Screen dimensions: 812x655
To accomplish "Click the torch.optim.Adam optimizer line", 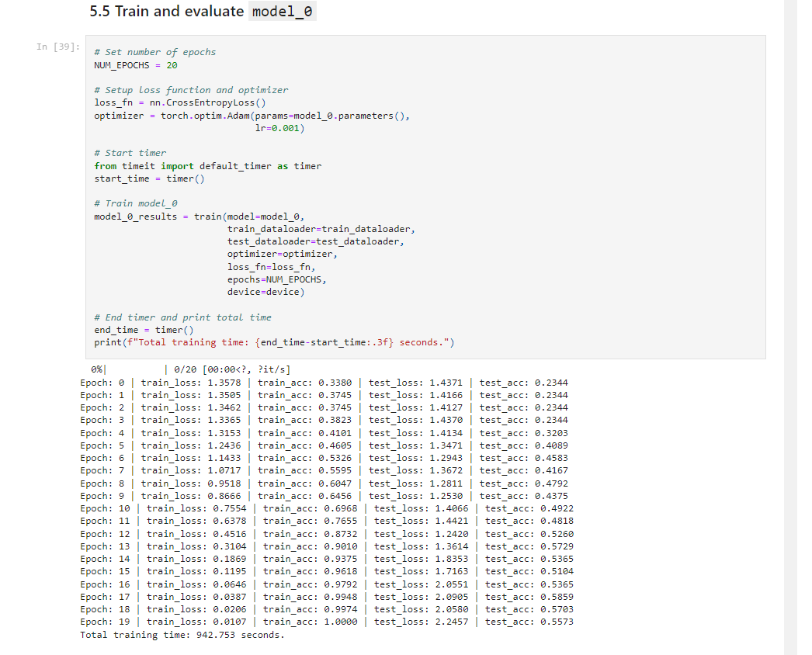I will (x=252, y=116).
